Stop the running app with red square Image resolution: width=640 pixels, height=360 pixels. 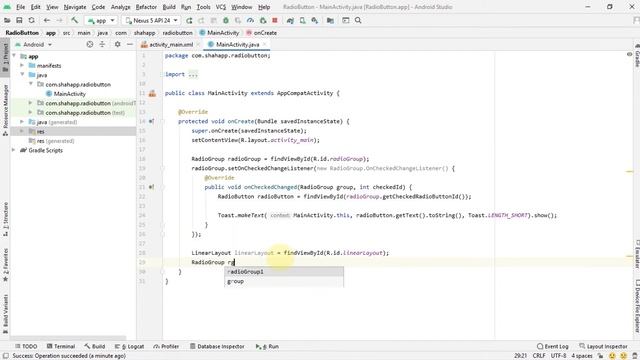[275, 20]
